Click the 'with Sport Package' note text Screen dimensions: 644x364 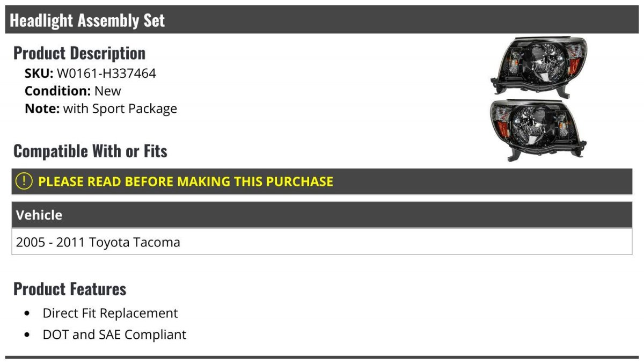(120, 108)
